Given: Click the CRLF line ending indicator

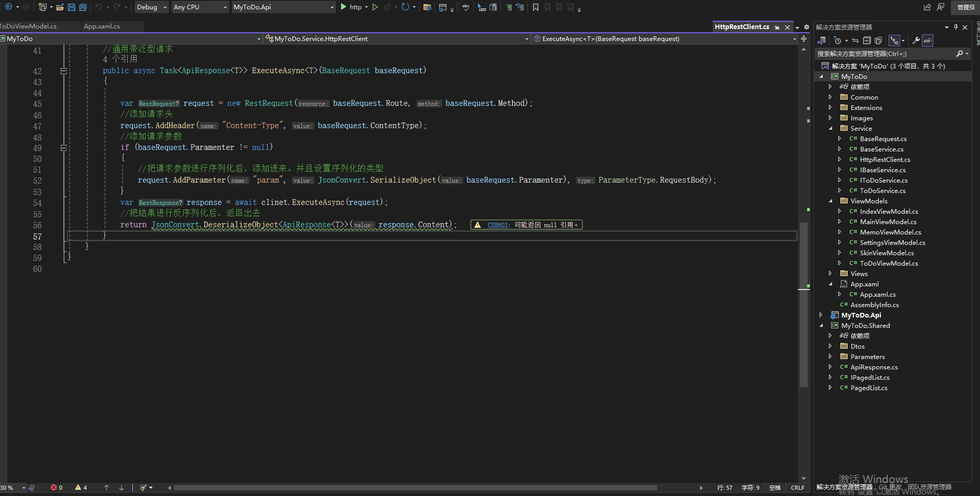Looking at the screenshot, I should pos(798,488).
